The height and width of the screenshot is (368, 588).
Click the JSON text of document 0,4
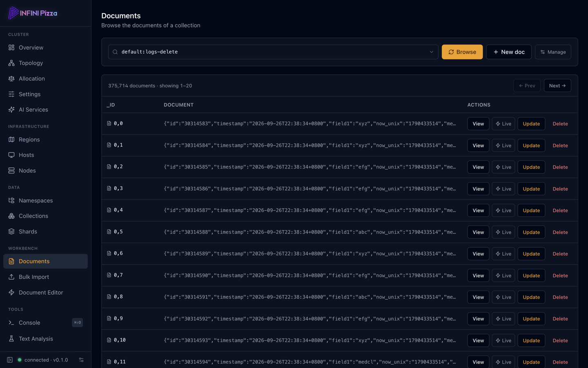point(310,210)
